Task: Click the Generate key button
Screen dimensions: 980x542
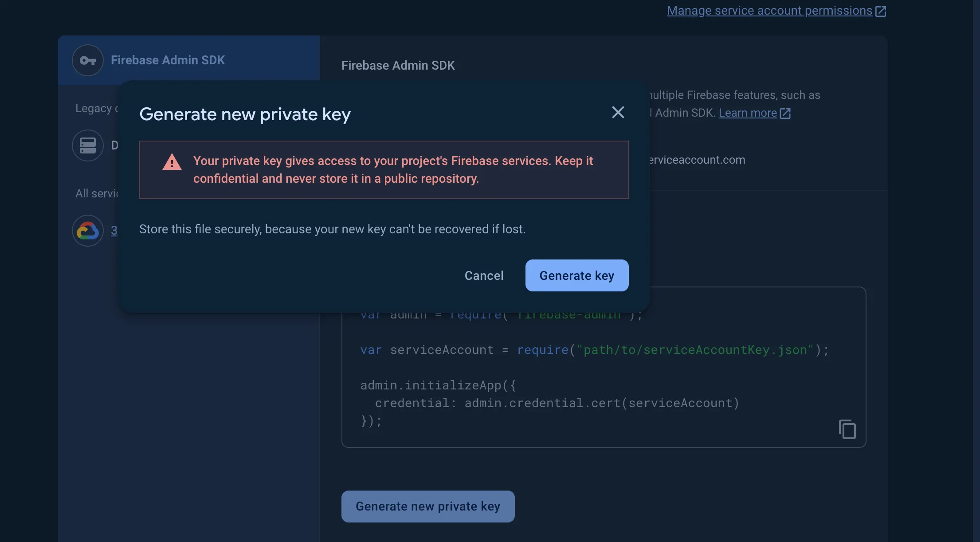Action: point(576,275)
